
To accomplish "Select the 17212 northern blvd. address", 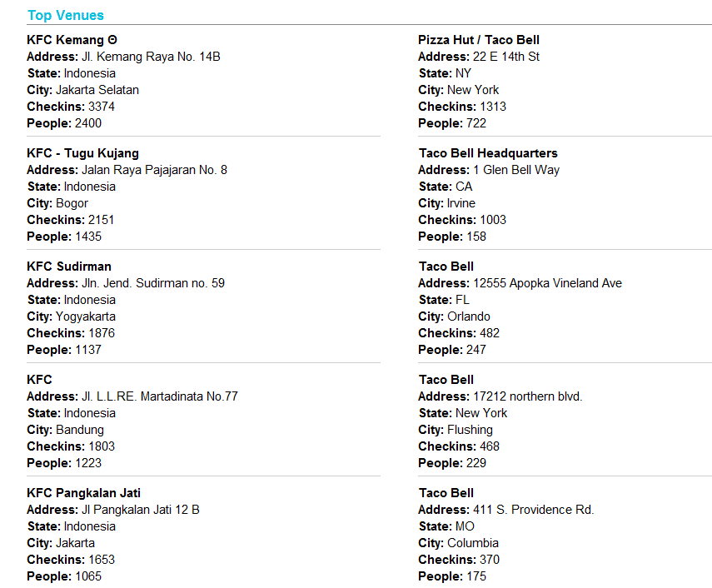I will point(528,396).
